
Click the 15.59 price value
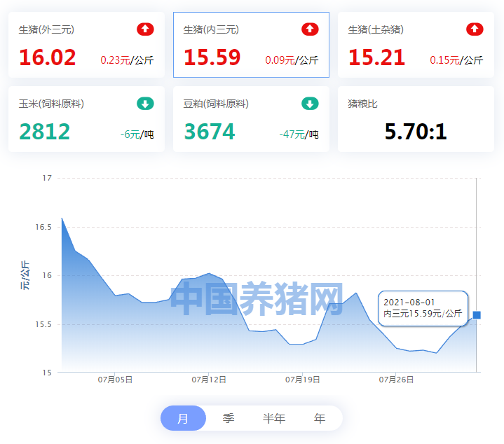pos(212,57)
